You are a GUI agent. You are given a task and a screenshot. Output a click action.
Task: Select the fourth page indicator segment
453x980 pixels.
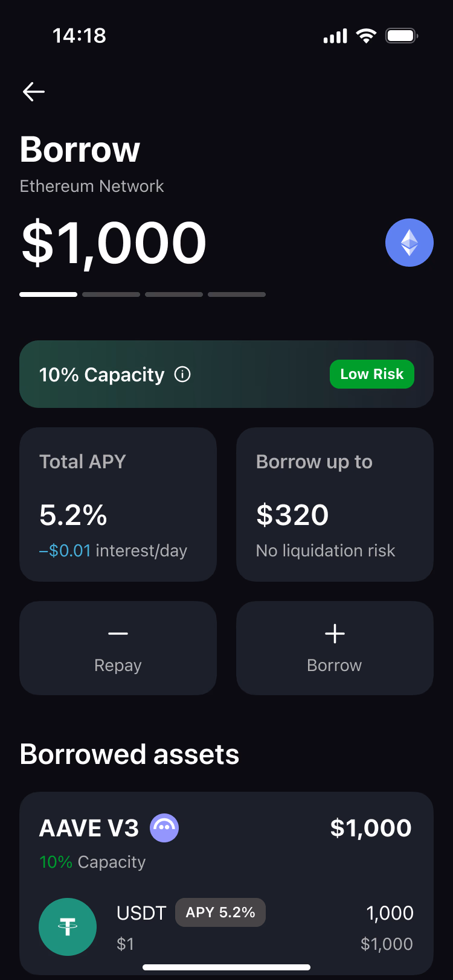tap(237, 294)
